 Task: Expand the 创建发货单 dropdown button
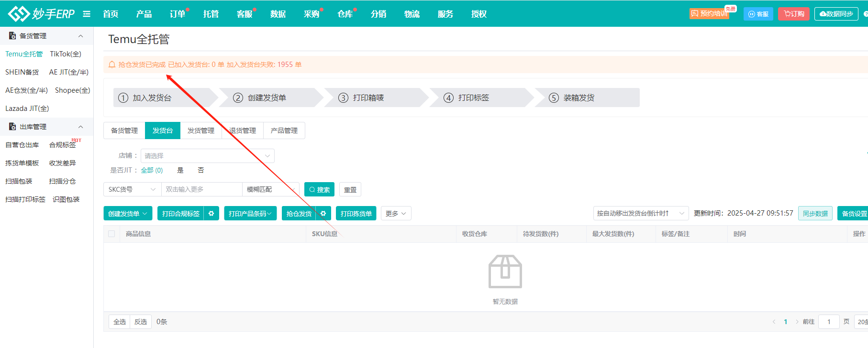tap(128, 214)
